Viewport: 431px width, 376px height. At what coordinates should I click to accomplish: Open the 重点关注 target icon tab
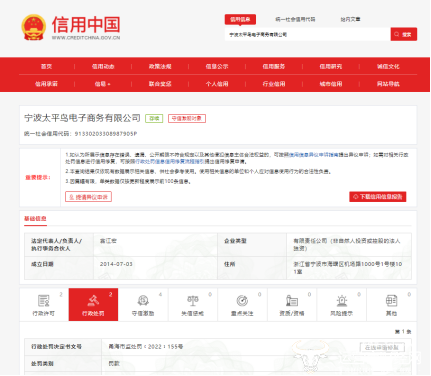242,305
